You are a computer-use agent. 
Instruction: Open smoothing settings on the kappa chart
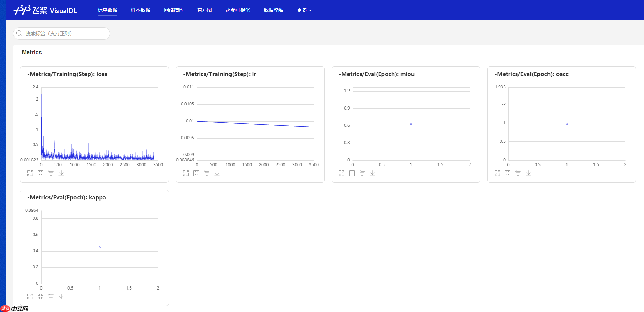(x=51, y=296)
